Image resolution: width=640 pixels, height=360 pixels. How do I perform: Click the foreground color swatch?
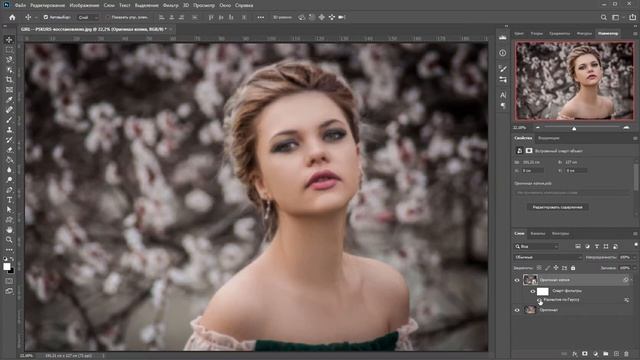pos(7,267)
